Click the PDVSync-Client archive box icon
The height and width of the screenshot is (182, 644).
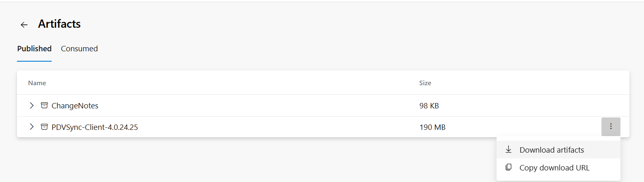pyautogui.click(x=44, y=127)
